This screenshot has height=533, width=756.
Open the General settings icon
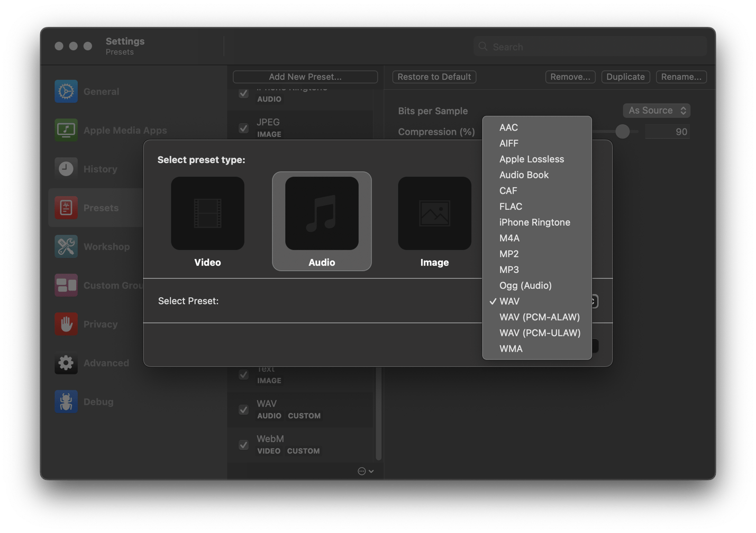click(66, 91)
